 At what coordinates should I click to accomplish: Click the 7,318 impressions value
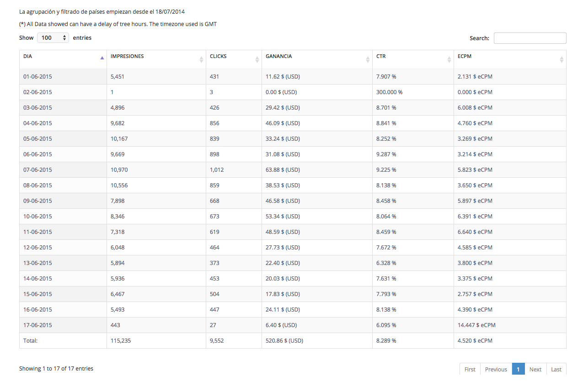coord(118,232)
